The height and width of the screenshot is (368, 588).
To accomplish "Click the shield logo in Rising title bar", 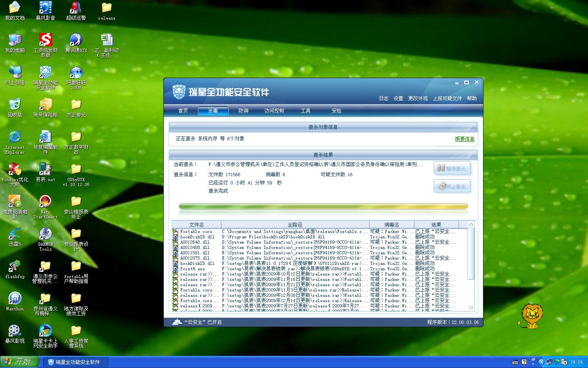I will [x=179, y=92].
